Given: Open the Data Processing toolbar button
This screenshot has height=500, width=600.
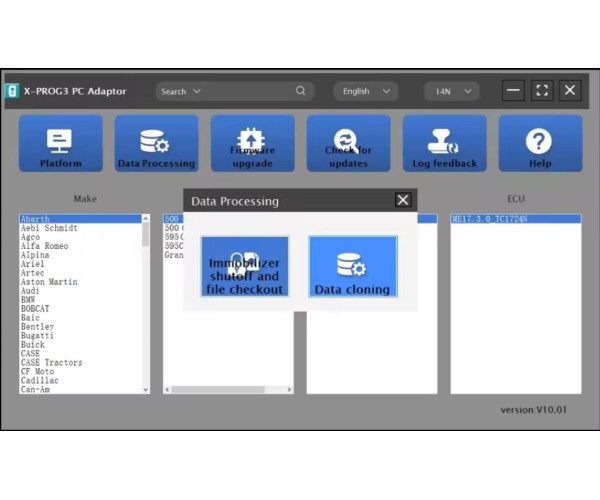Looking at the screenshot, I should [157, 143].
